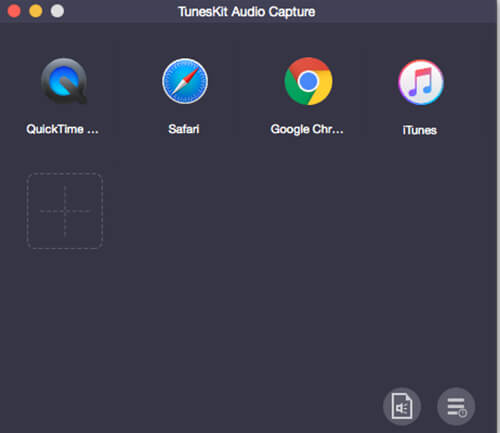Open the Safari compass icon
This screenshot has width=500, height=433.
coord(185,81)
